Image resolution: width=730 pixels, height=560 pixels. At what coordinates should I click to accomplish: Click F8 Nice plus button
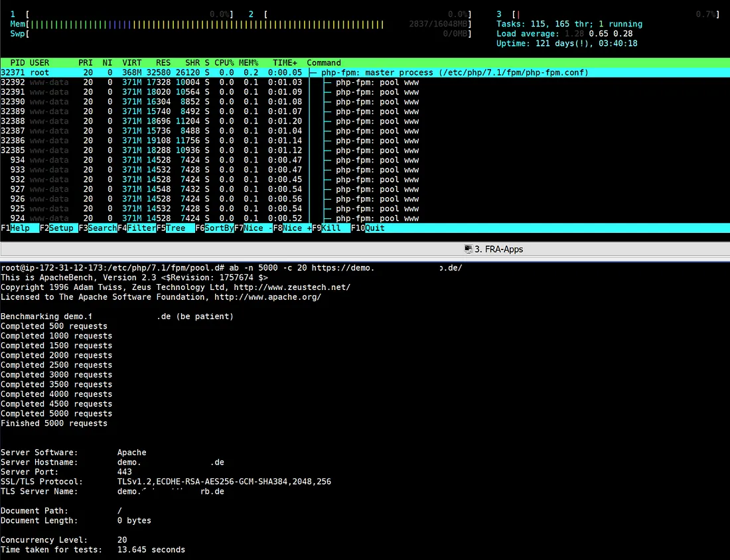pos(293,228)
